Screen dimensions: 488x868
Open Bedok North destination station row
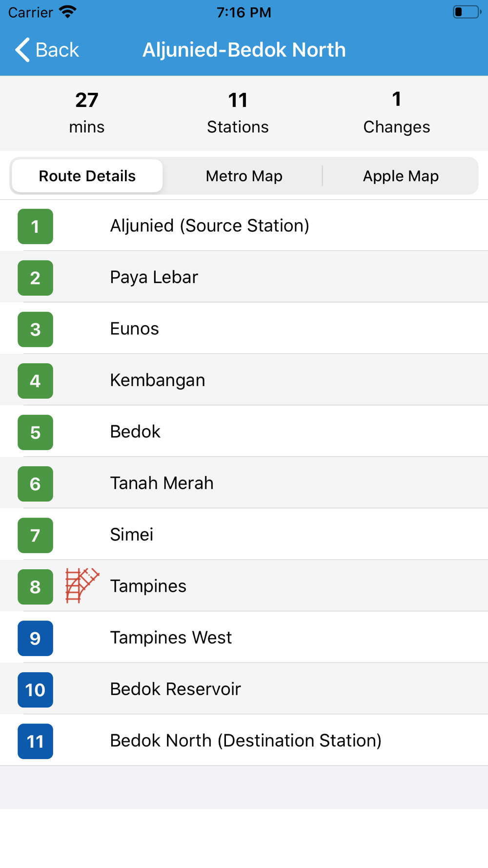pos(244,740)
